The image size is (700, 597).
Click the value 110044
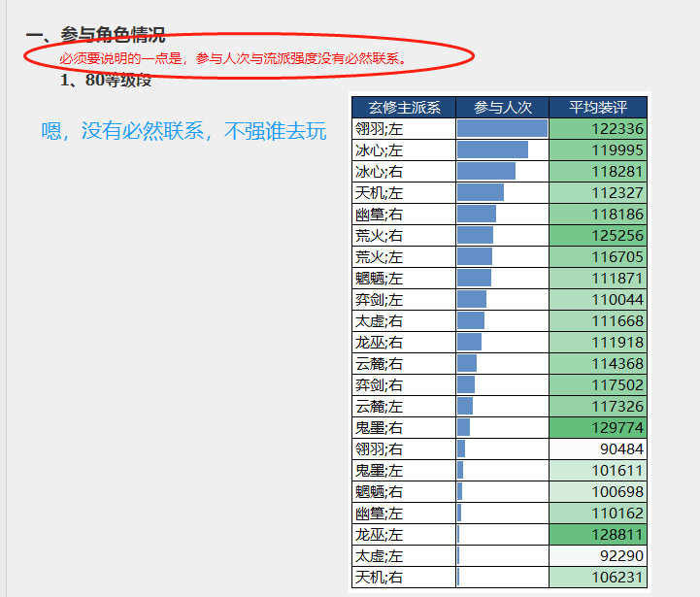[x=617, y=300]
